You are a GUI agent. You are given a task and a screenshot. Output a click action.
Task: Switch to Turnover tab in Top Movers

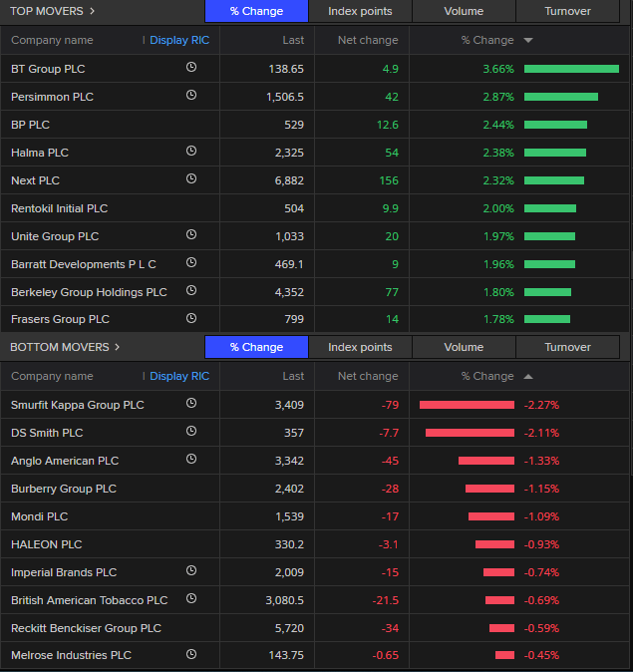click(567, 11)
